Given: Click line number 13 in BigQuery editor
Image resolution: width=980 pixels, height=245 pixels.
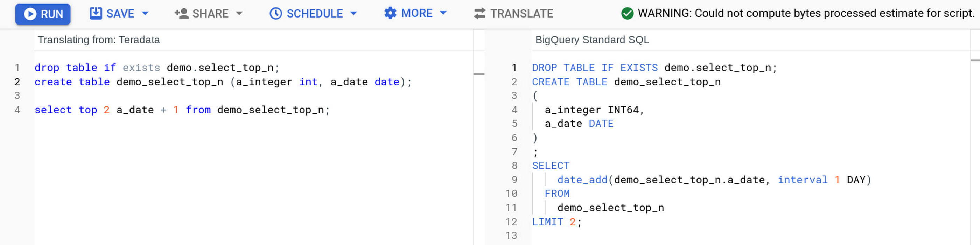Looking at the screenshot, I should point(511,236).
